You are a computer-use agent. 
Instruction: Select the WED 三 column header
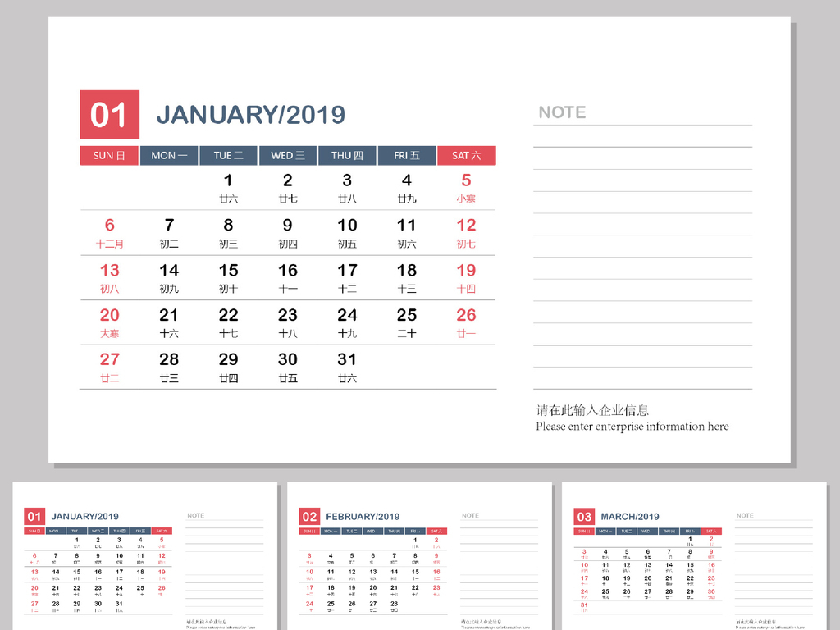[288, 155]
